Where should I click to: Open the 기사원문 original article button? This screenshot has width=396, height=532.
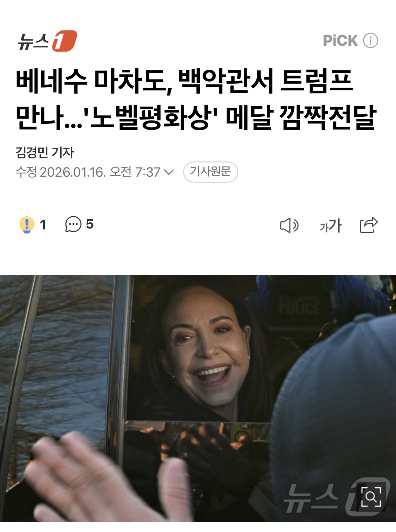coord(211,172)
